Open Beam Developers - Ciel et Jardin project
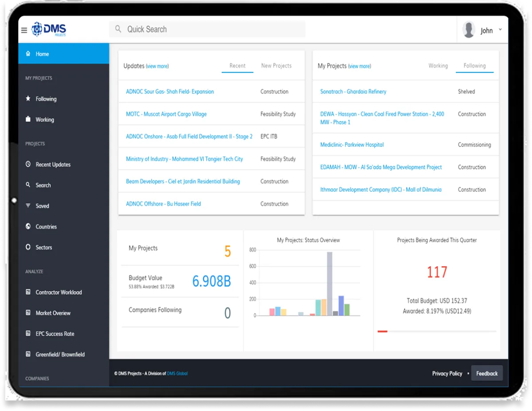The width and height of the screenshot is (532, 411). tap(183, 182)
